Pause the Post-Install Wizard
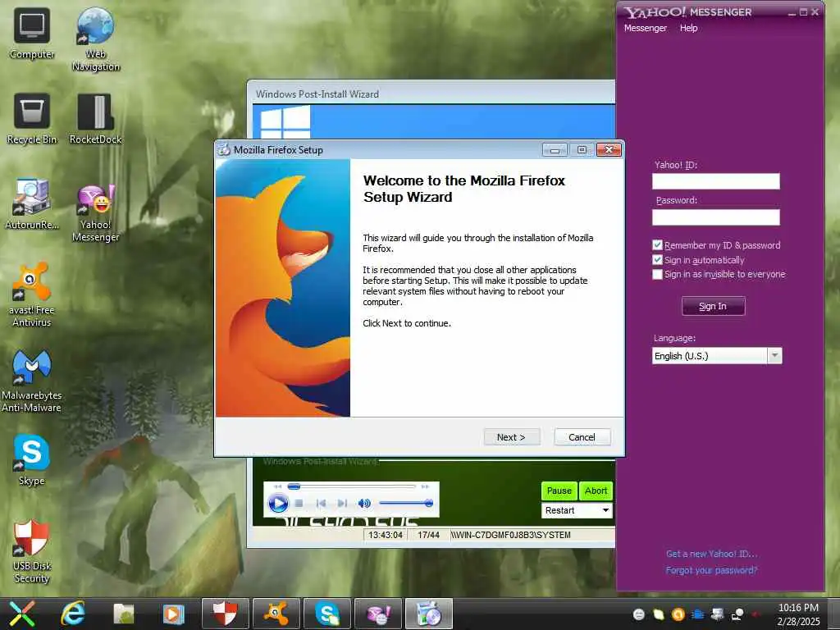This screenshot has height=630, width=840. point(559,491)
